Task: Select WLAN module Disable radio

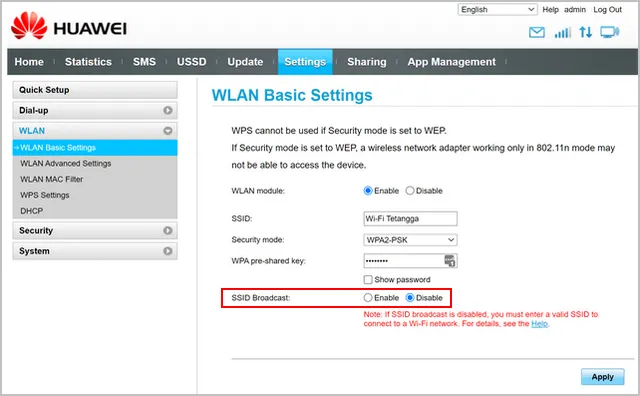Action: coord(410,191)
